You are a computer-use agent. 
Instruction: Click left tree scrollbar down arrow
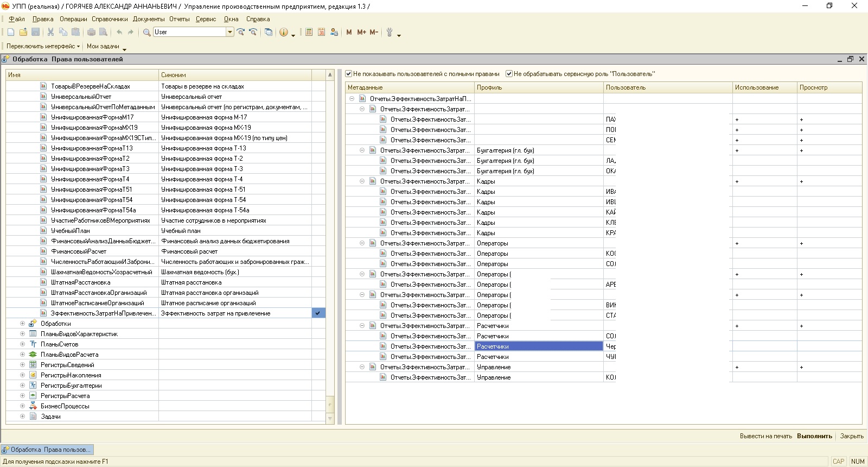[330, 419]
